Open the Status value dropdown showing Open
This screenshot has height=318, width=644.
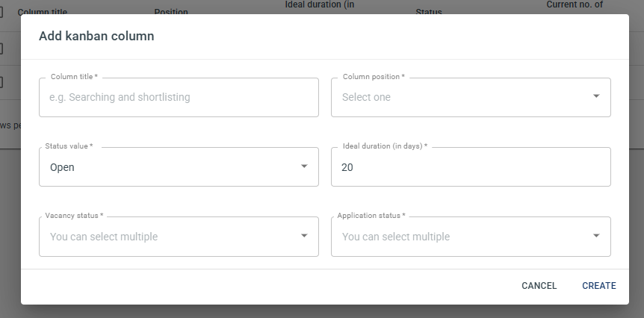(x=179, y=167)
